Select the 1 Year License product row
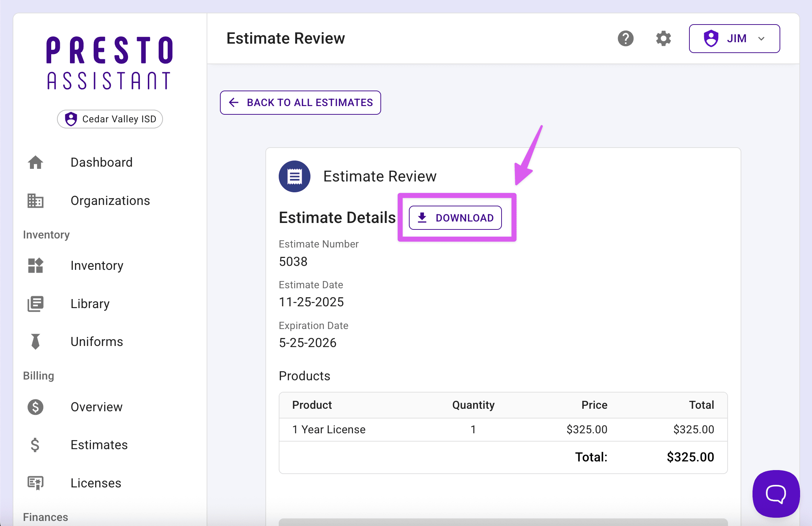Image resolution: width=812 pixels, height=526 pixels. click(328, 429)
